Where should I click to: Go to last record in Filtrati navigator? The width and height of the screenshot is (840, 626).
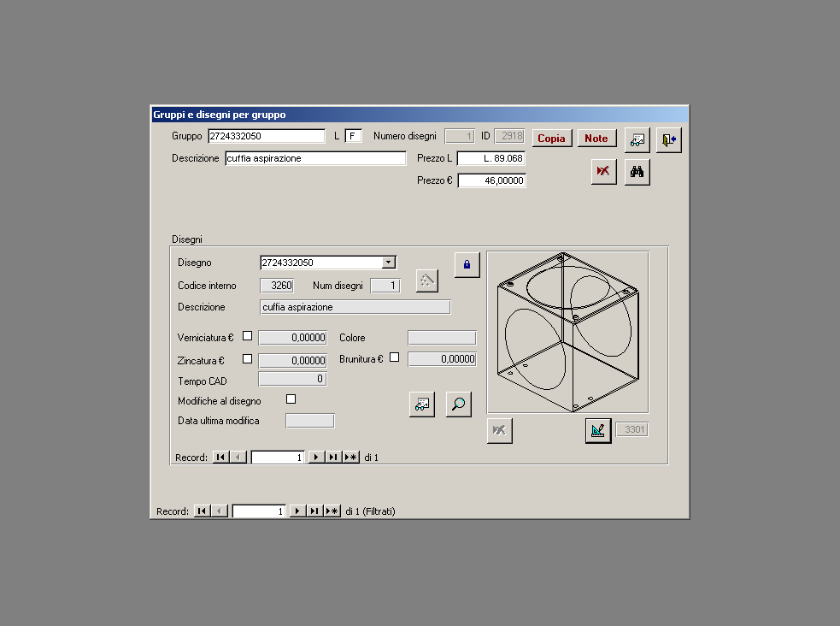point(314,511)
